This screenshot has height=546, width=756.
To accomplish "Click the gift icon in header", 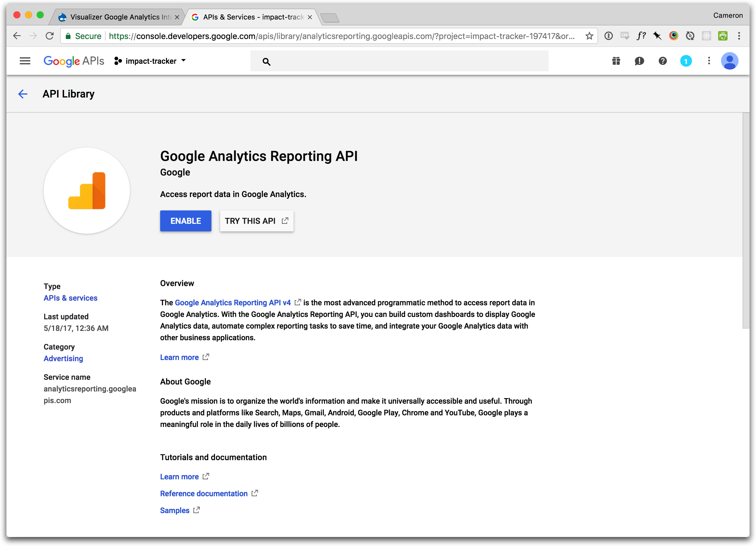I will tap(616, 61).
